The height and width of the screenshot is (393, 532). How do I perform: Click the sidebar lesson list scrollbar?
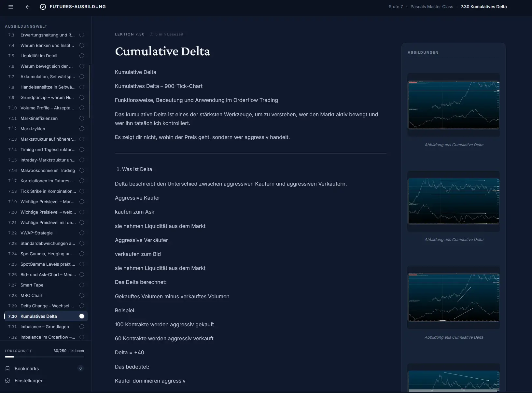pyautogui.click(x=90, y=91)
